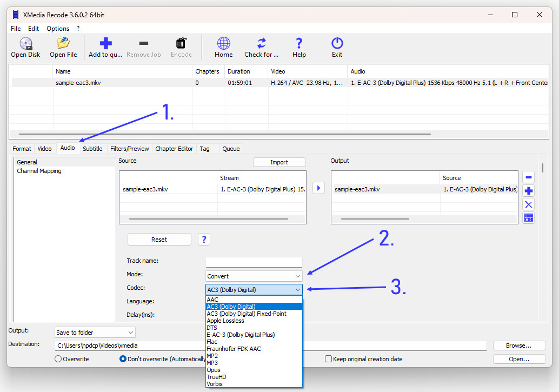This screenshot has width=559, height=392.
Task: Click the Destination path field
Action: coord(271,346)
